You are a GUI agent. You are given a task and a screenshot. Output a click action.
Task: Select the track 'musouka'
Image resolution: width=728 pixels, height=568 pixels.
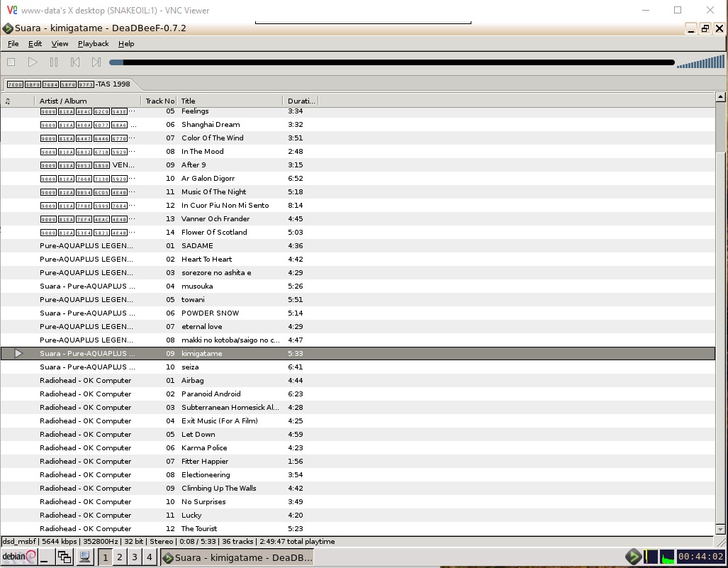(357, 286)
